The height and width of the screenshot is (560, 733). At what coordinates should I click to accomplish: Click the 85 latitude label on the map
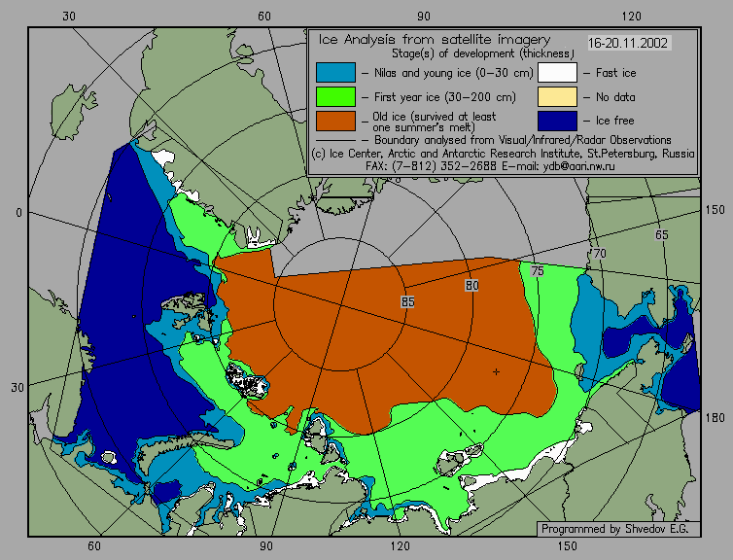click(x=407, y=302)
